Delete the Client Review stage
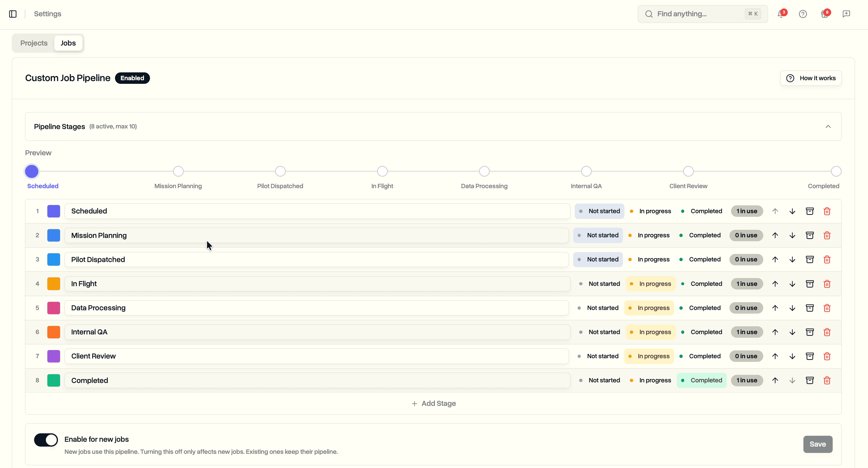 [827, 356]
